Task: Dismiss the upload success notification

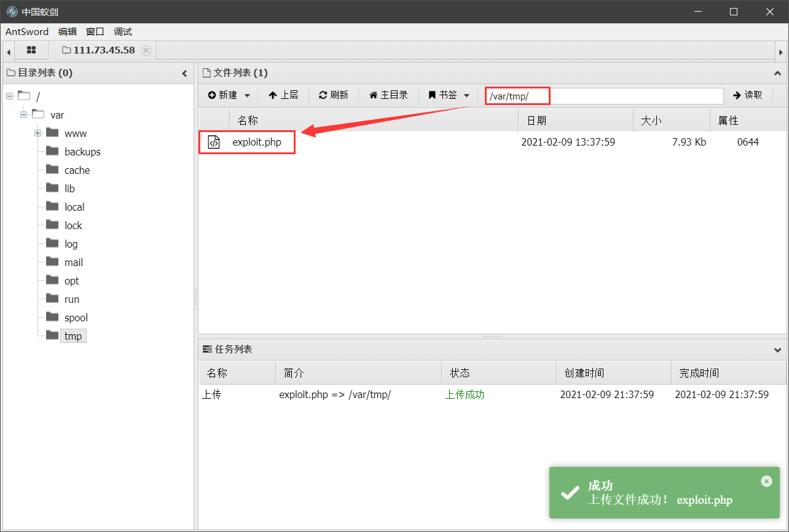Action: pyautogui.click(x=766, y=481)
